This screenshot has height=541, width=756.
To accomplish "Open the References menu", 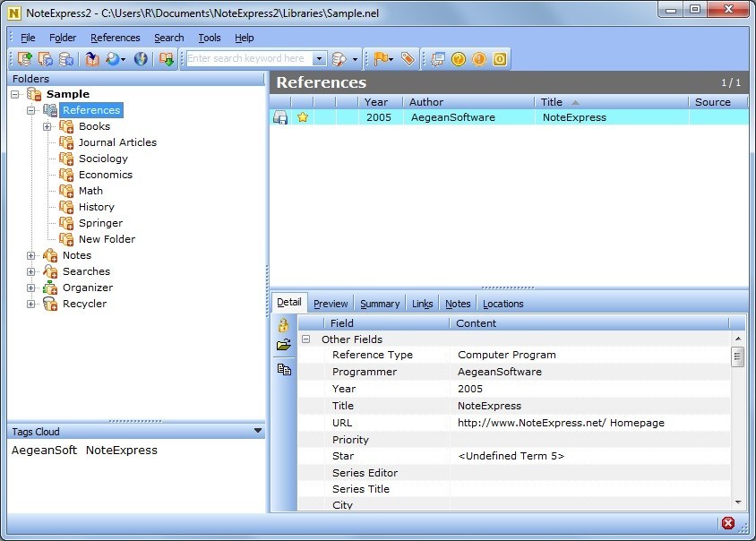I will point(116,38).
